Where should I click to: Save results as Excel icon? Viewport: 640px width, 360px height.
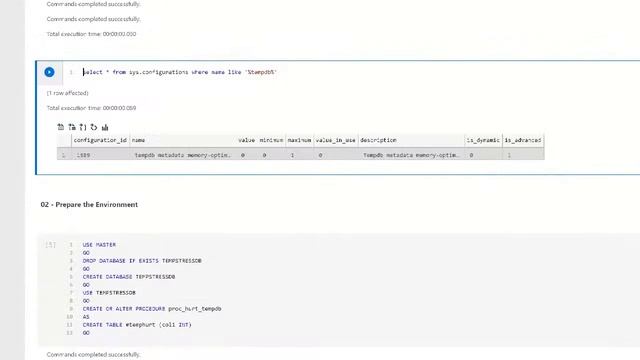point(72,127)
